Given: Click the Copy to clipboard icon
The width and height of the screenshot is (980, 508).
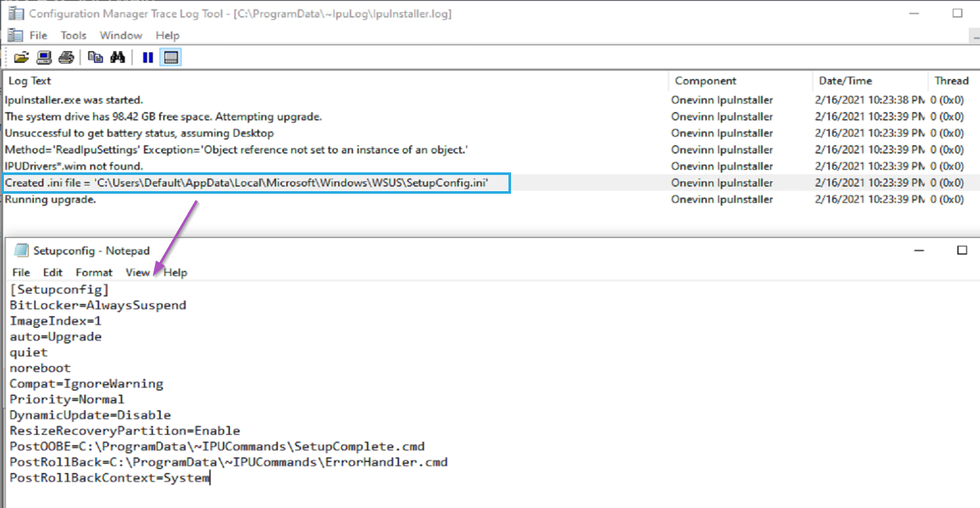Looking at the screenshot, I should click(95, 58).
